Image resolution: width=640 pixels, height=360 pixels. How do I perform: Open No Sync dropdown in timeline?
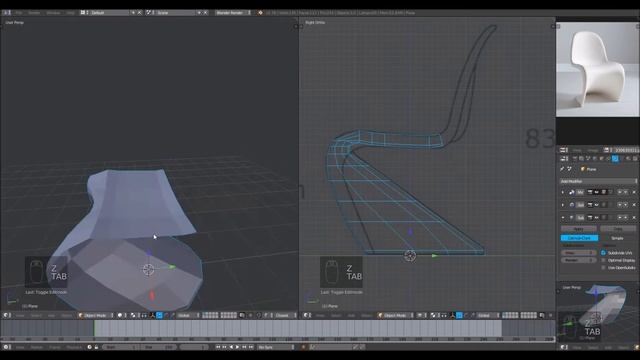pyautogui.click(x=276, y=347)
